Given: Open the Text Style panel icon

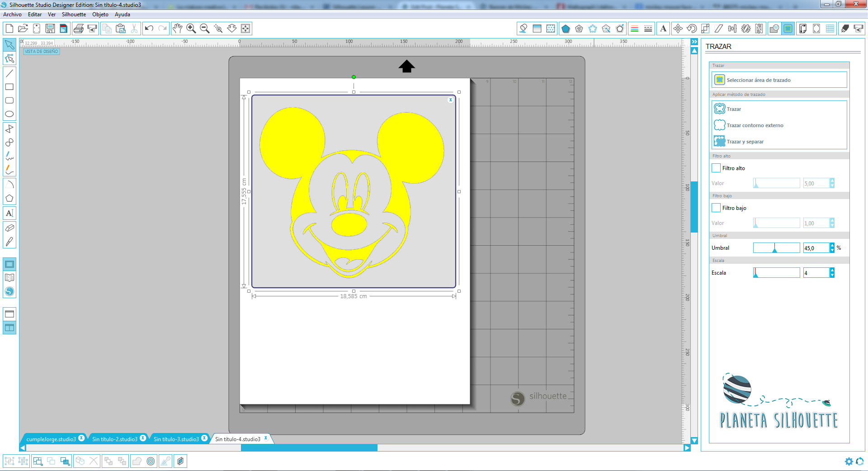Looking at the screenshot, I should [x=663, y=29].
